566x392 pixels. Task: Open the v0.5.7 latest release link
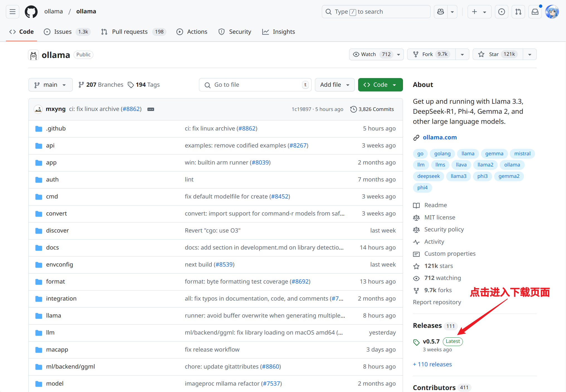[431, 342]
